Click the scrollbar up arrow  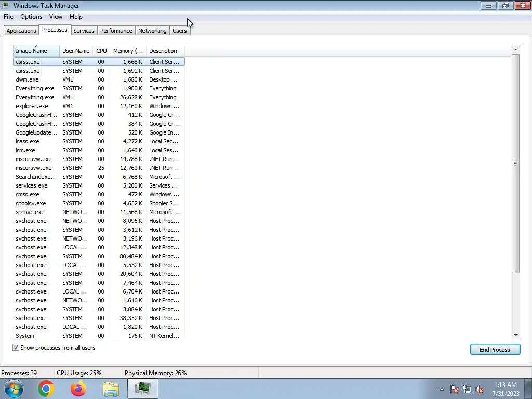[516, 49]
